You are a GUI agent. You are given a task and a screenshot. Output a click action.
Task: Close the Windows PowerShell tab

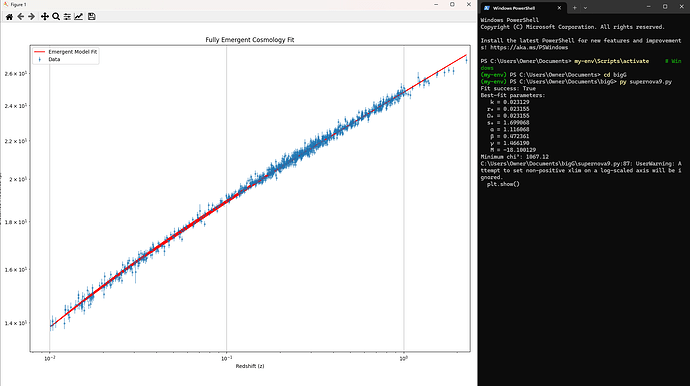pos(559,8)
